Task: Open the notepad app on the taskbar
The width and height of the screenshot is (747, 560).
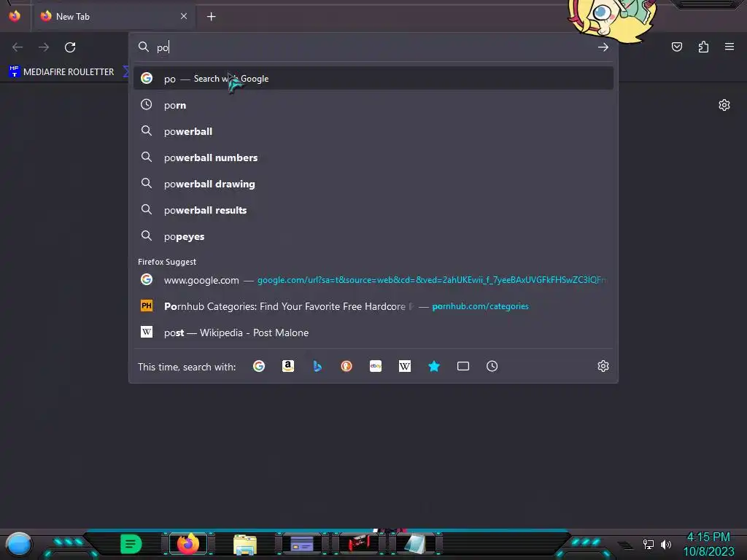Action: (415, 544)
